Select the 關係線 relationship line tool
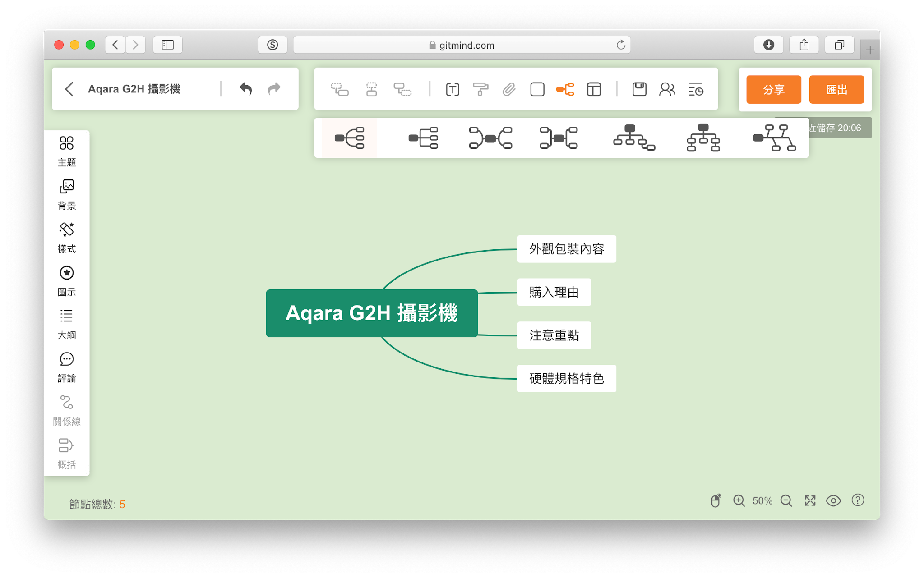The image size is (924, 578). click(x=66, y=411)
